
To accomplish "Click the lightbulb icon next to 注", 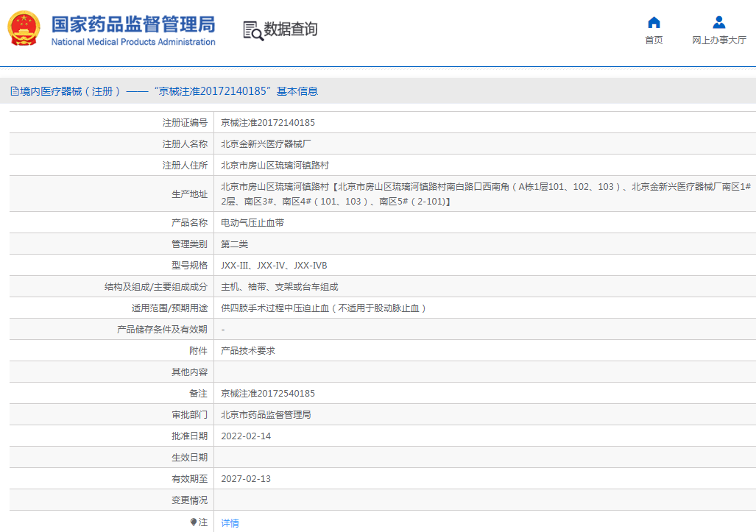I will coord(194,522).
